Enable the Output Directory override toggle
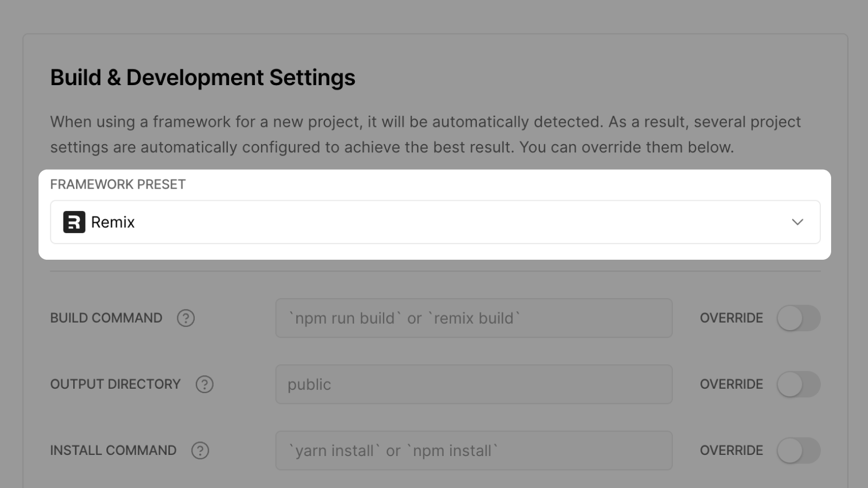868x488 pixels. pos(799,384)
